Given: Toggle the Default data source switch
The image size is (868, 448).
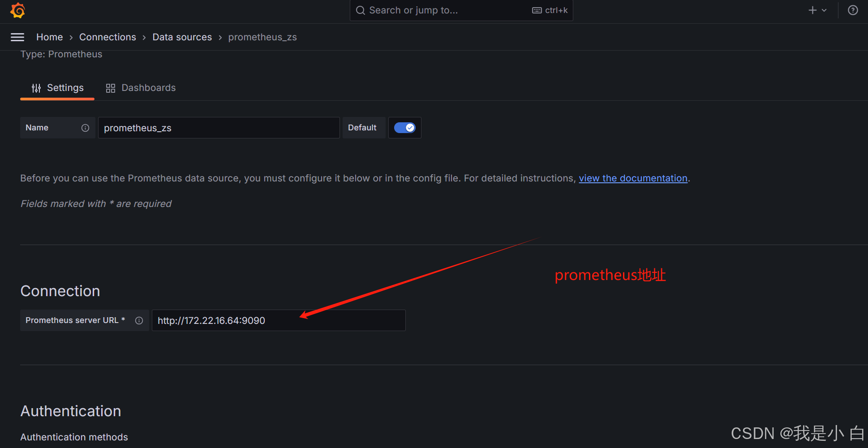Looking at the screenshot, I should click(404, 128).
